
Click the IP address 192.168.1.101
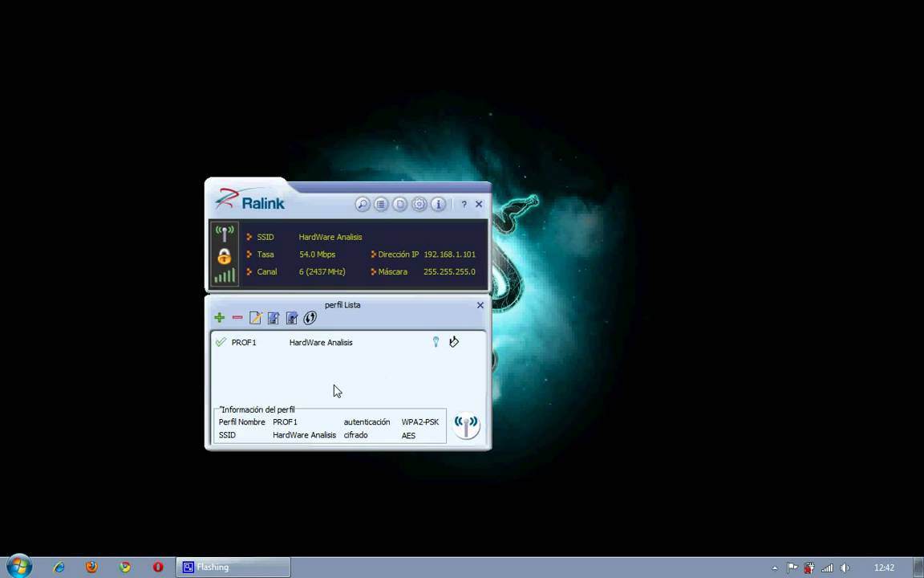pyautogui.click(x=450, y=254)
